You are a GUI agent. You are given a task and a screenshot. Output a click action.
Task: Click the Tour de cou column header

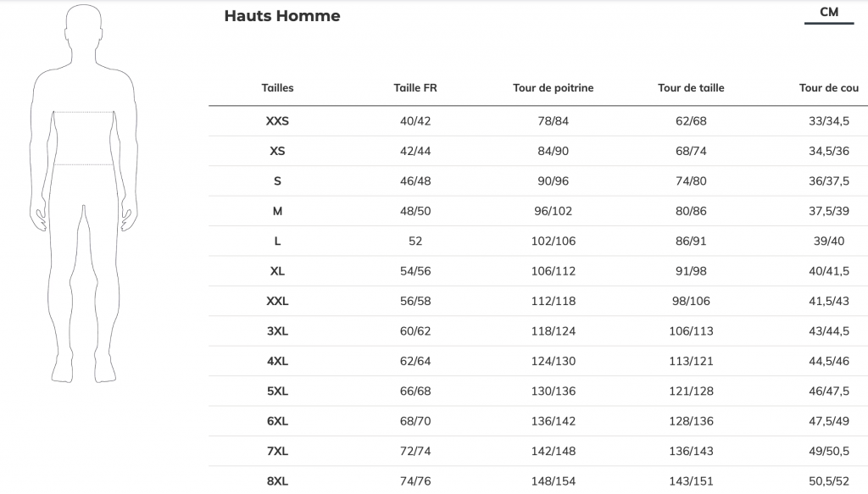click(828, 88)
